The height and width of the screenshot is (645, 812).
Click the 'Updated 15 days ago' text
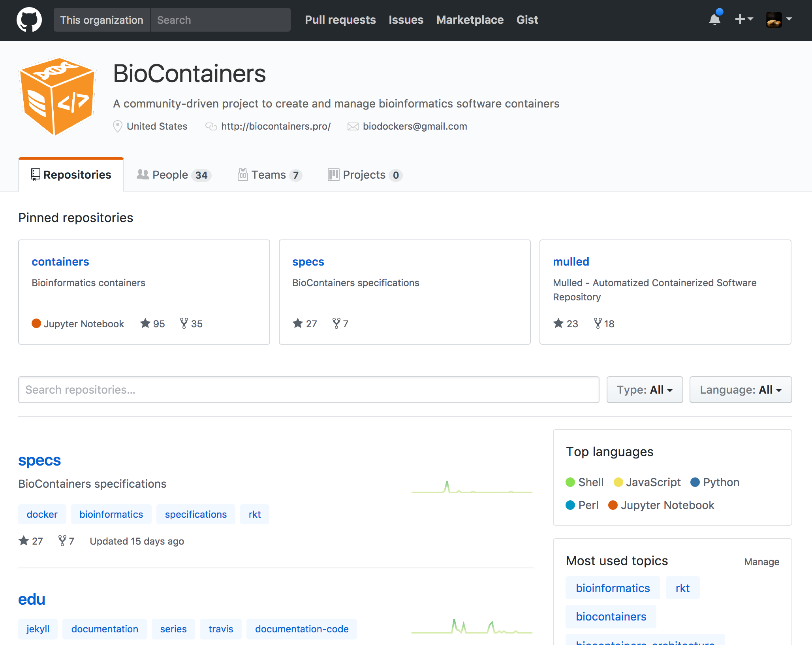[137, 541]
